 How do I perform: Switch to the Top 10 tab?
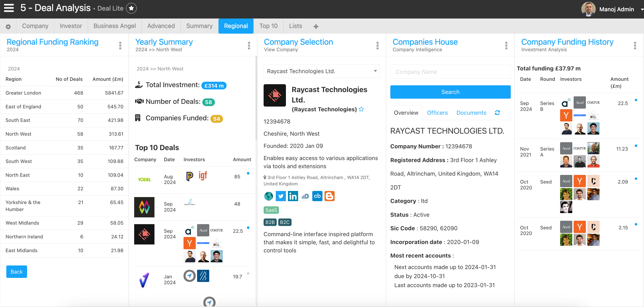[x=268, y=26]
